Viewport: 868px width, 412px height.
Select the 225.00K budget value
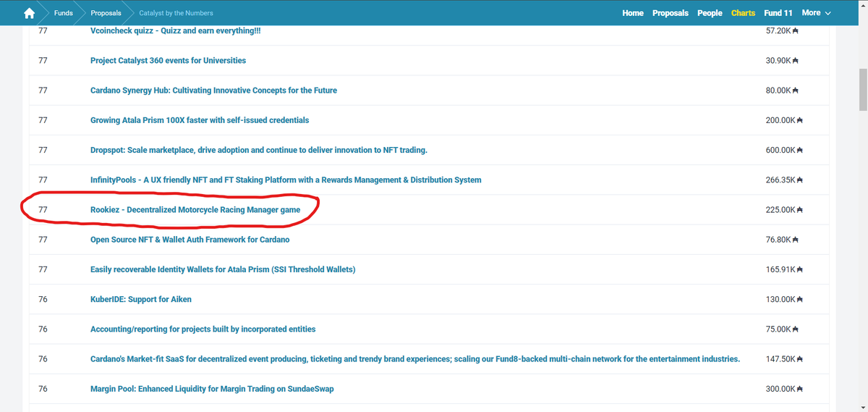(x=784, y=210)
